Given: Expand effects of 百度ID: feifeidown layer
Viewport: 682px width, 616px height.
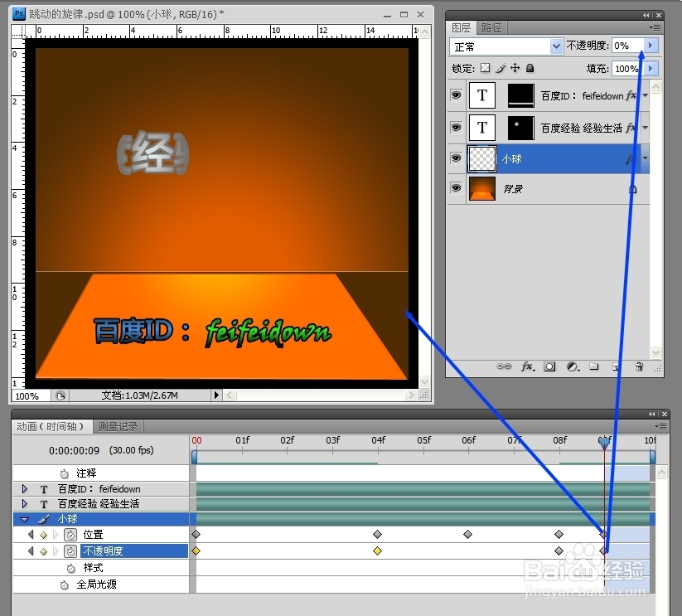Looking at the screenshot, I should (645, 95).
